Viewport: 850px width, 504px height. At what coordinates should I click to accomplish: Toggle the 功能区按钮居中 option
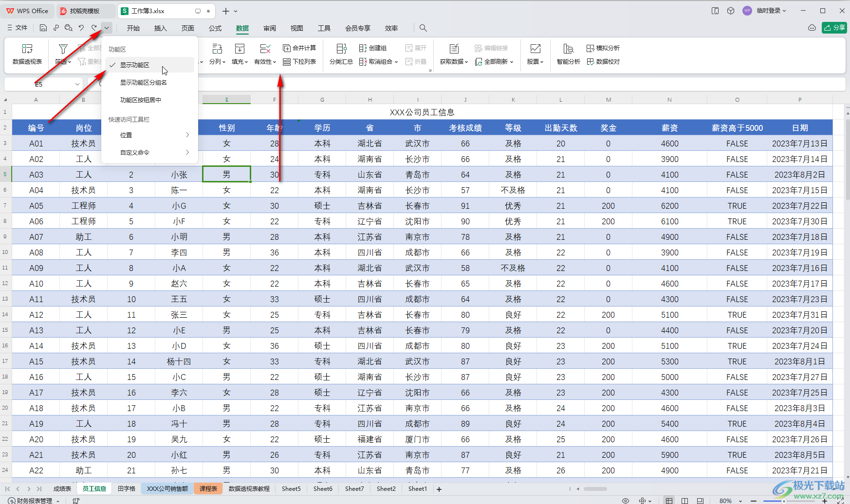149,100
